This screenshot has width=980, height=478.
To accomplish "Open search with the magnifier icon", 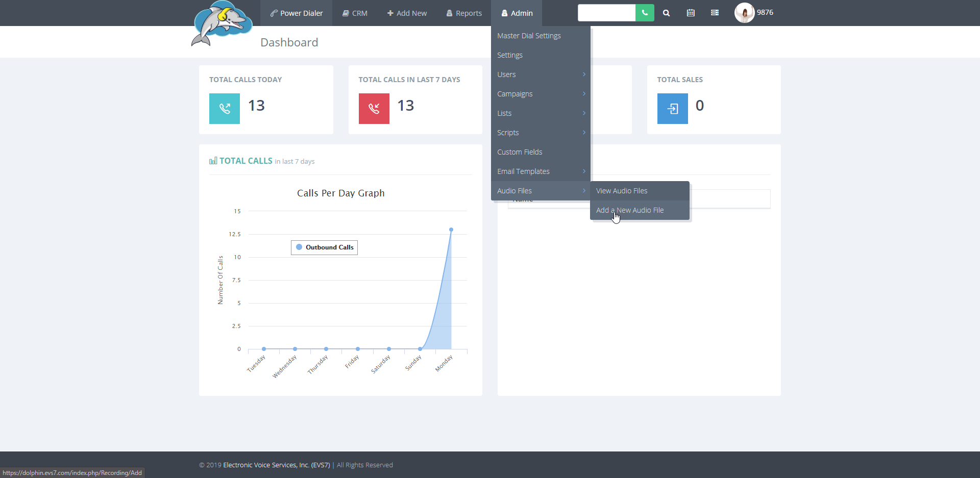I will click(x=666, y=13).
